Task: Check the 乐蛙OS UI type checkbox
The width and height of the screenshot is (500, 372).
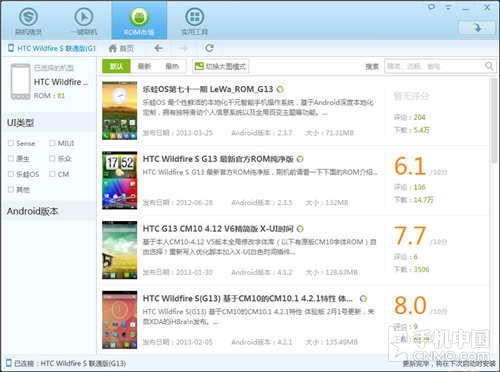Action: 11,174
